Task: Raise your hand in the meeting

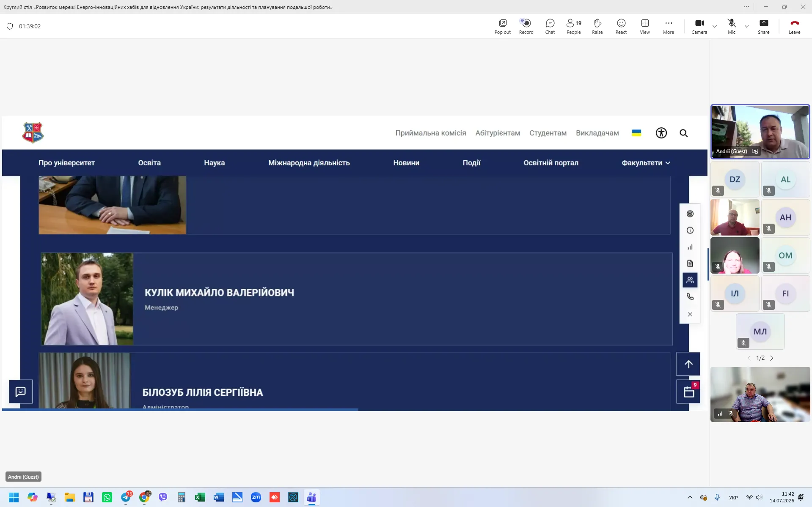Action: tap(597, 26)
